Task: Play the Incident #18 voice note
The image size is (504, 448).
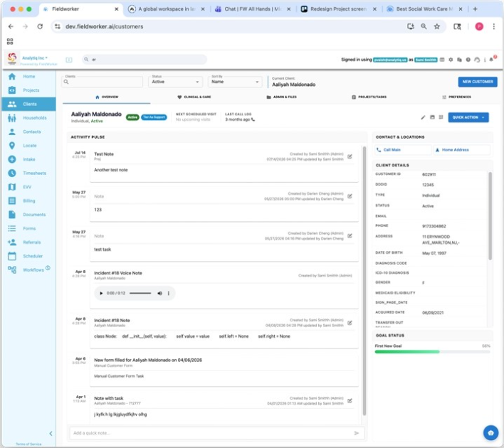Action: 101,293
